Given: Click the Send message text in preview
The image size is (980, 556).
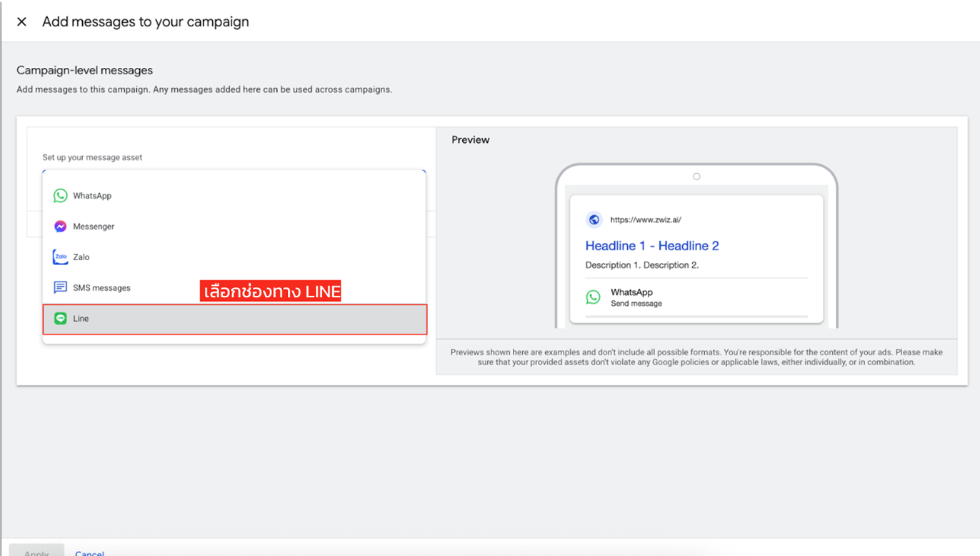Looking at the screenshot, I should pyautogui.click(x=636, y=304).
